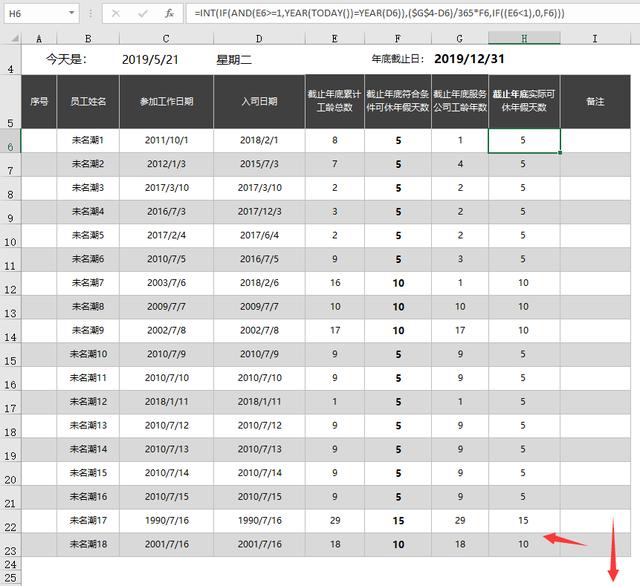Viewport: 640px width, 586px height.
Task: Click the 入司日期 header cell
Action: [x=258, y=102]
